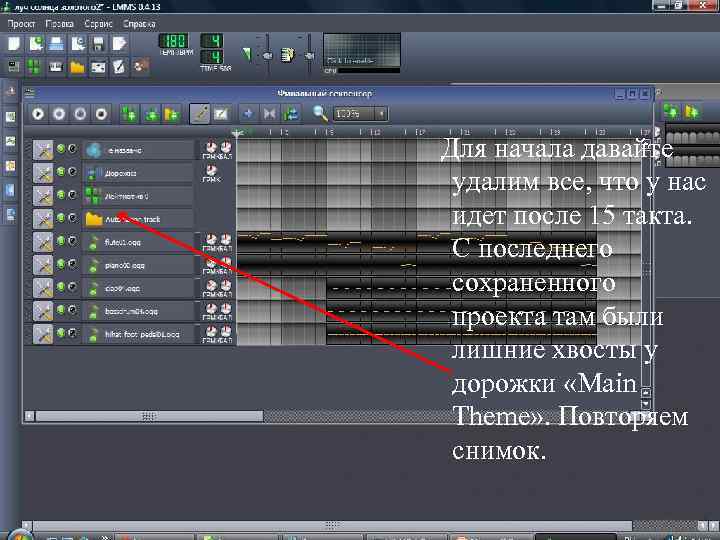Open an existing project via toolbar icon

(x=56, y=44)
